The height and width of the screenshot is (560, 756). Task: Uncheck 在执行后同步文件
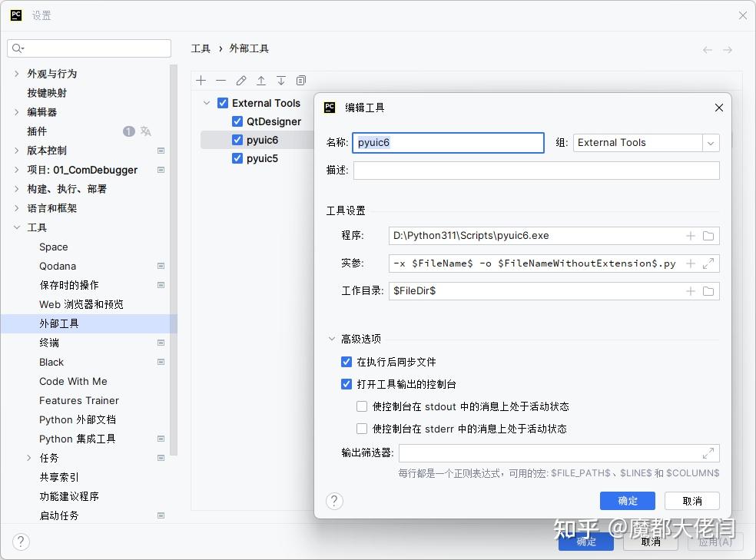pos(346,361)
